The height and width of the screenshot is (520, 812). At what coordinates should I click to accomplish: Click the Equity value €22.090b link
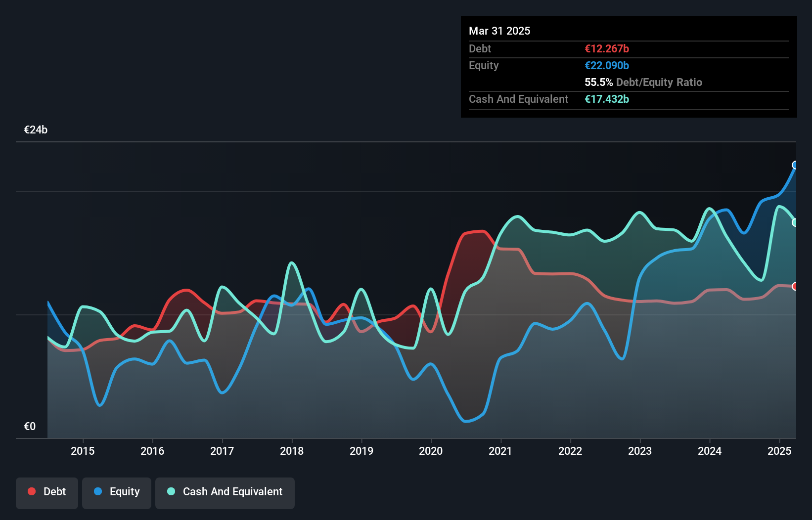606,65
